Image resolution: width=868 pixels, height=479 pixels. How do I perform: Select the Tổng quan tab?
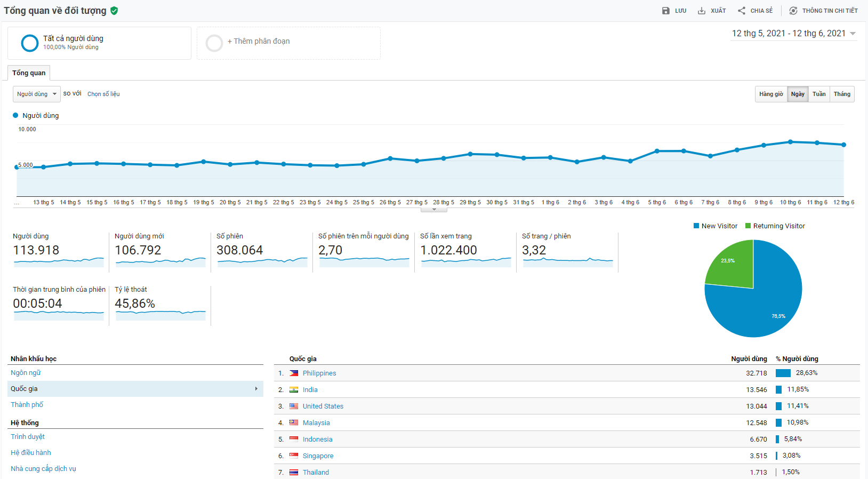tap(29, 73)
